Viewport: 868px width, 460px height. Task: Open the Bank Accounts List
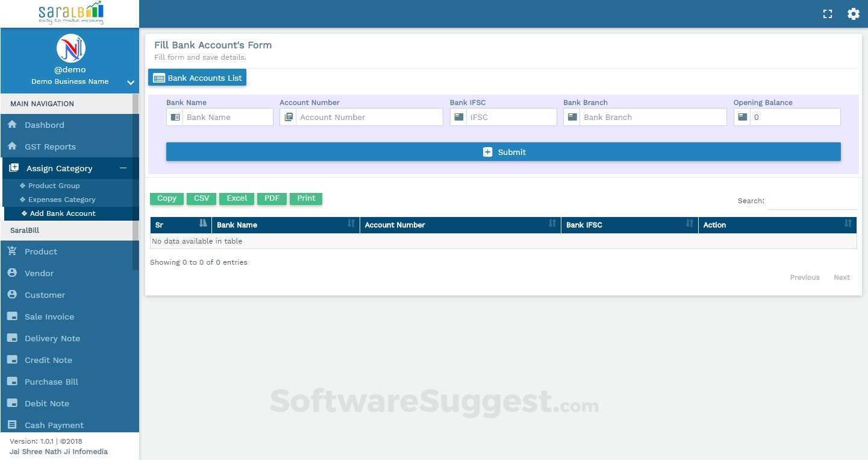pyautogui.click(x=198, y=78)
